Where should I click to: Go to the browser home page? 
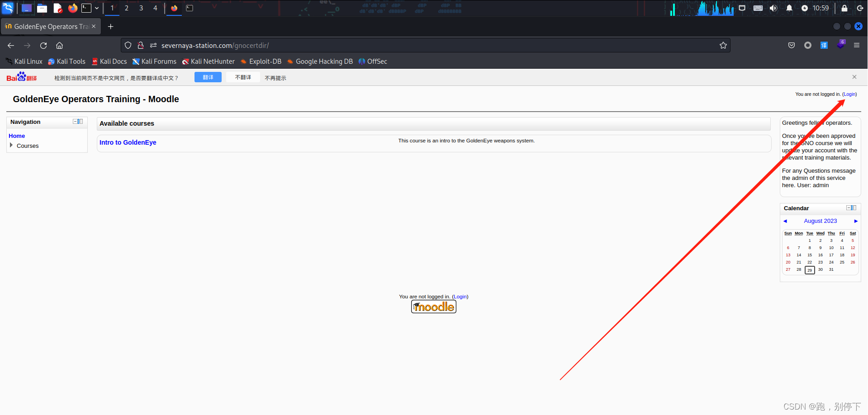point(59,45)
